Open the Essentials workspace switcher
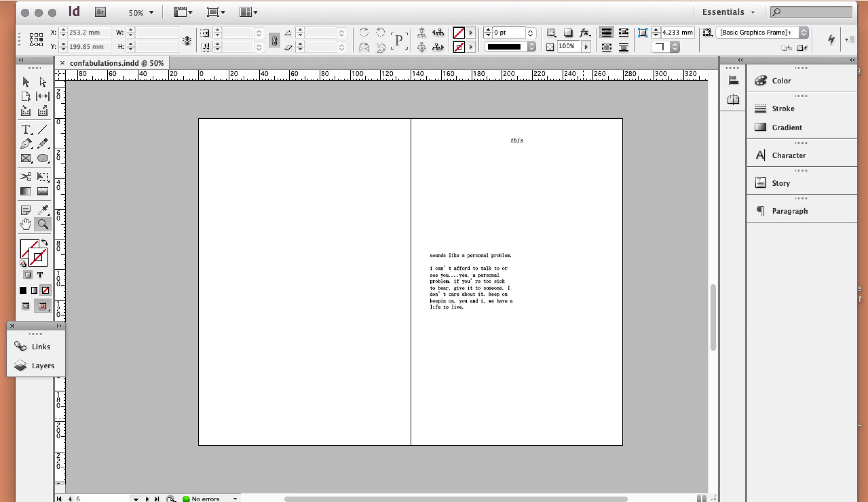Image resolution: width=868 pixels, height=502 pixels. tap(729, 12)
